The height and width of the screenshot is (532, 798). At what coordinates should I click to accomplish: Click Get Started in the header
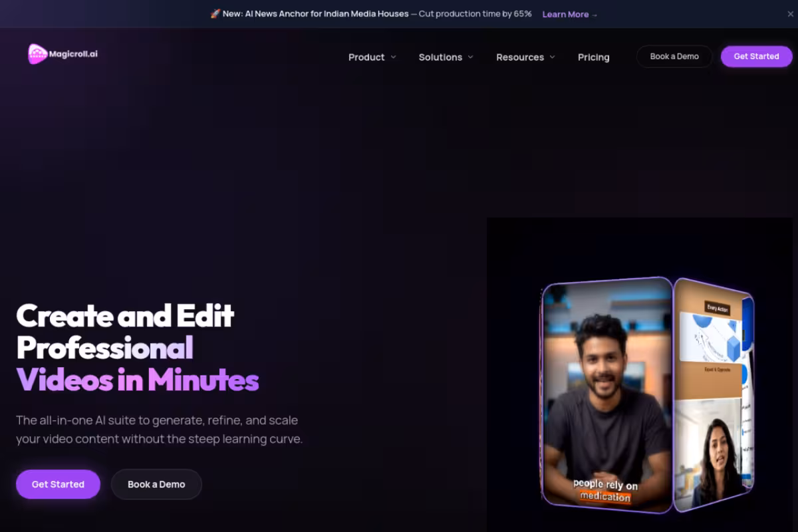[x=756, y=57]
